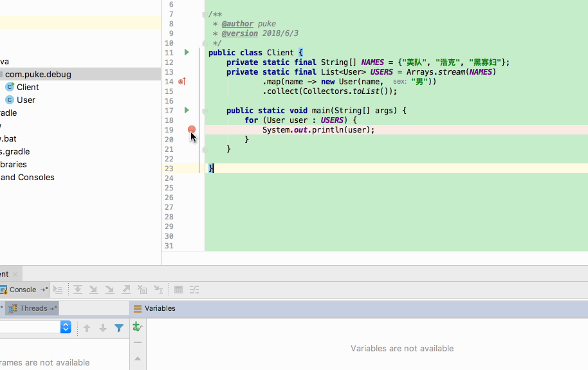Click the pin arrow icon next to Threads
This screenshot has height=370, width=588.
(53, 308)
